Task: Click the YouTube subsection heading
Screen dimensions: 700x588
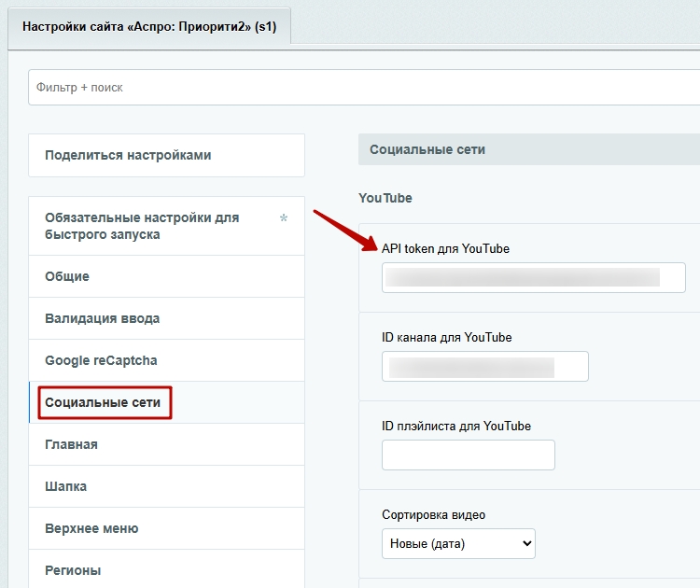Action: 385,198
